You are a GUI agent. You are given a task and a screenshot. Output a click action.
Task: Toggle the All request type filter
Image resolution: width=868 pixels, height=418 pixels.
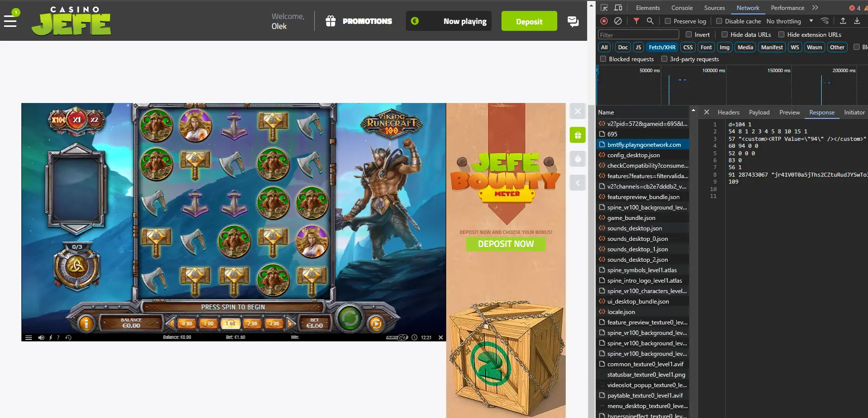click(x=604, y=47)
